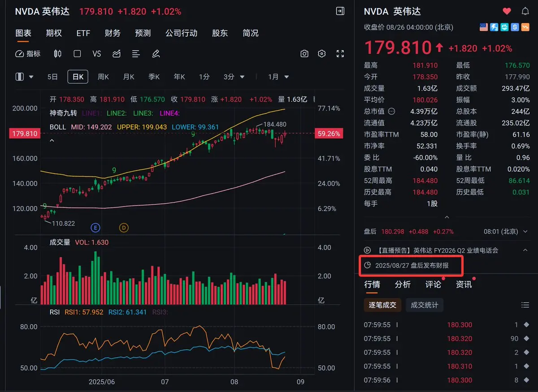
Task: Activate the pencil drawing tool
Action: click(x=156, y=54)
